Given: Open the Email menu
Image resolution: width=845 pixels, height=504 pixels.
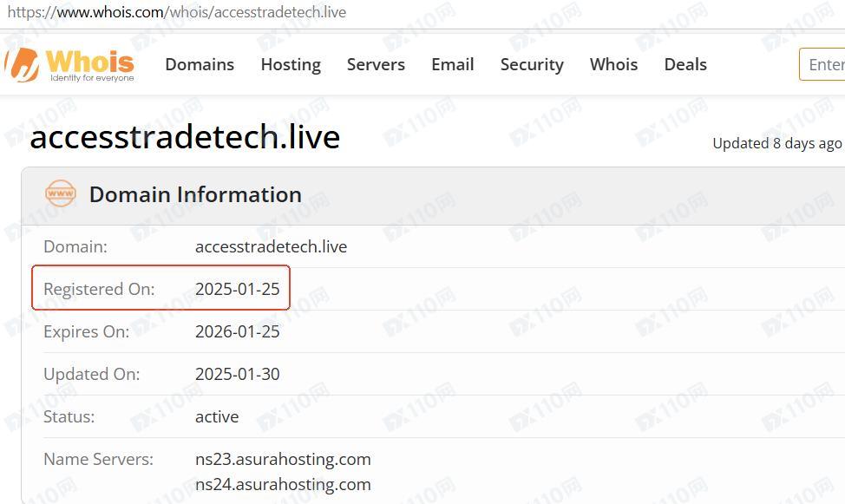Looking at the screenshot, I should coord(453,65).
